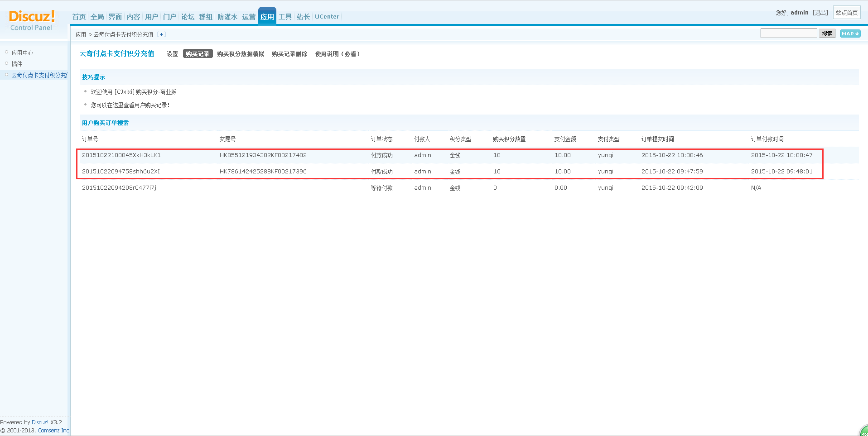Open the 购买积分数据模拟 tab
The image size is (868, 436).
tap(240, 54)
